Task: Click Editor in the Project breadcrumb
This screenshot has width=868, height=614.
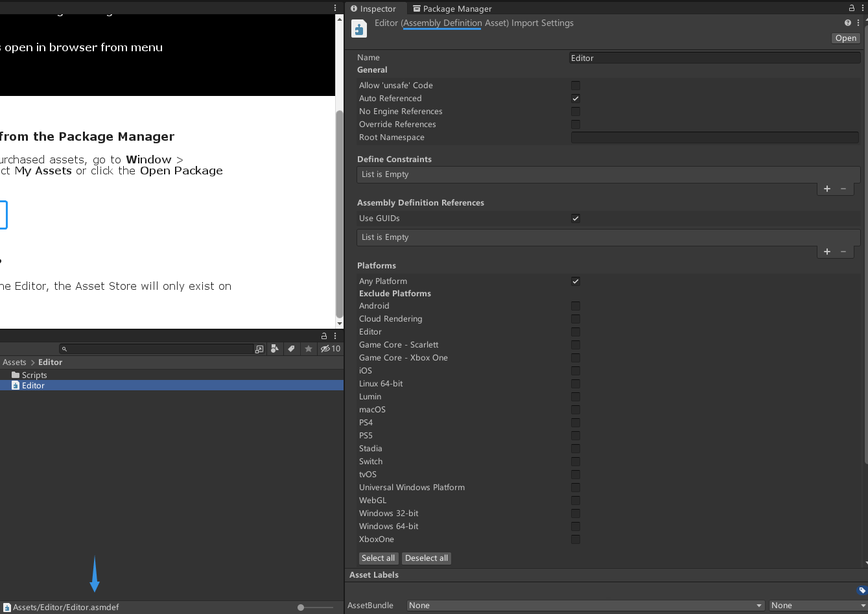Action: 51,362
